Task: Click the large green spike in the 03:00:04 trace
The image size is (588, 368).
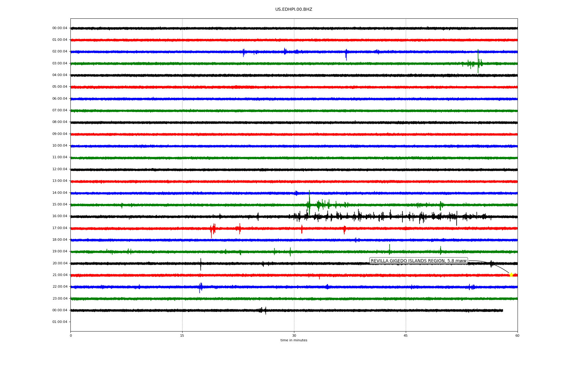Action: pyautogui.click(x=478, y=61)
